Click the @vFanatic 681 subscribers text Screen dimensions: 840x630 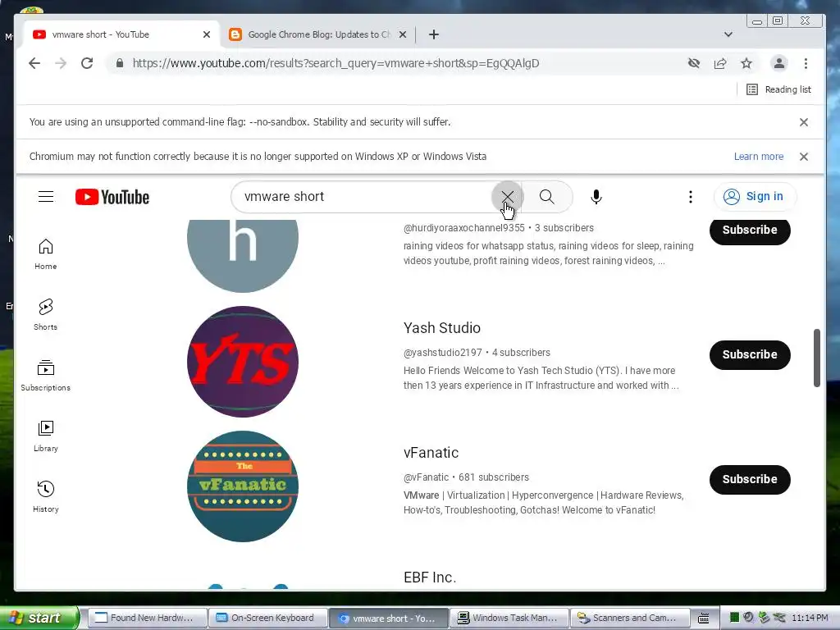point(466,477)
